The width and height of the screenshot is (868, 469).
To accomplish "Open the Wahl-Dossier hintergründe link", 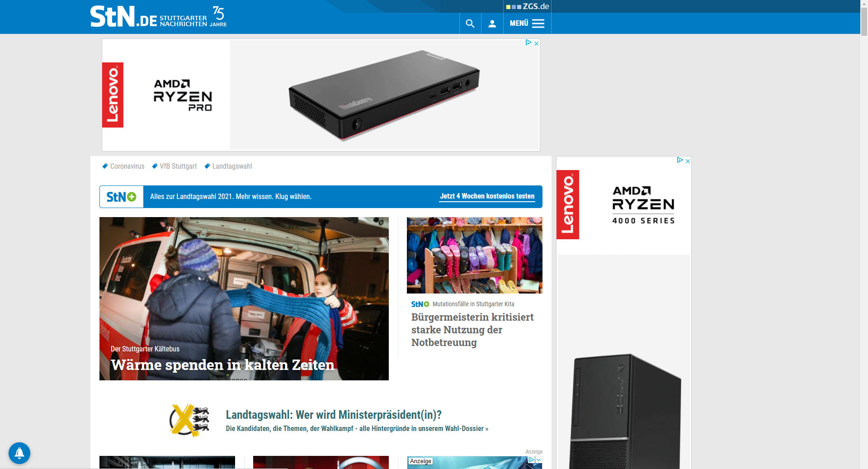I will [x=357, y=428].
